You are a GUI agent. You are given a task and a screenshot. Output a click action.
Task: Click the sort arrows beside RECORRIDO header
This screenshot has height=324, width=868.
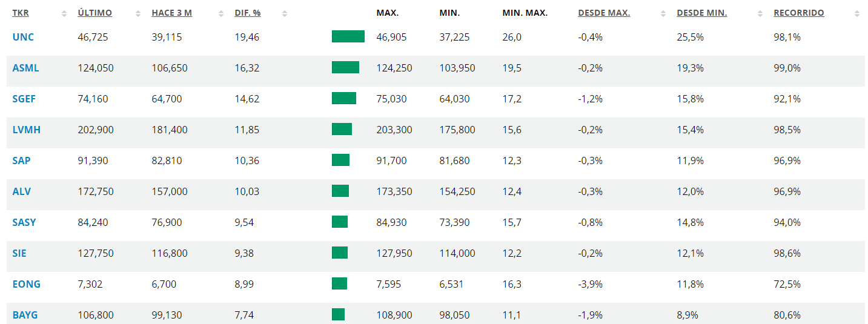[x=856, y=13]
